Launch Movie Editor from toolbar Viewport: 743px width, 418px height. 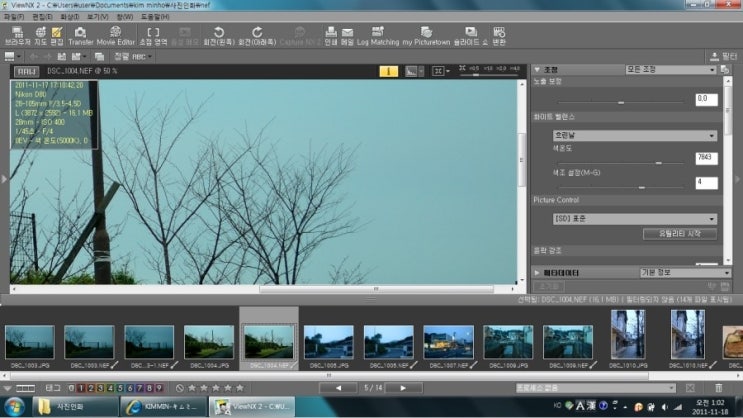[x=115, y=35]
